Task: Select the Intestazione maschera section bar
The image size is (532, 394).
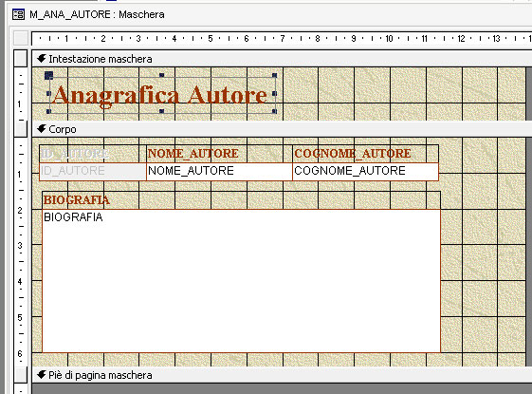Action: (x=282, y=59)
